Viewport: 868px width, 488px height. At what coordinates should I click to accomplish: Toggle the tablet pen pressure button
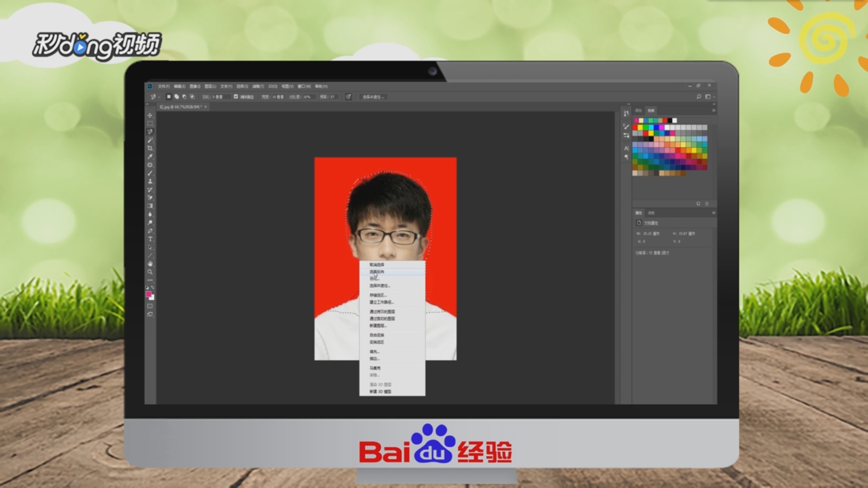pyautogui.click(x=349, y=97)
